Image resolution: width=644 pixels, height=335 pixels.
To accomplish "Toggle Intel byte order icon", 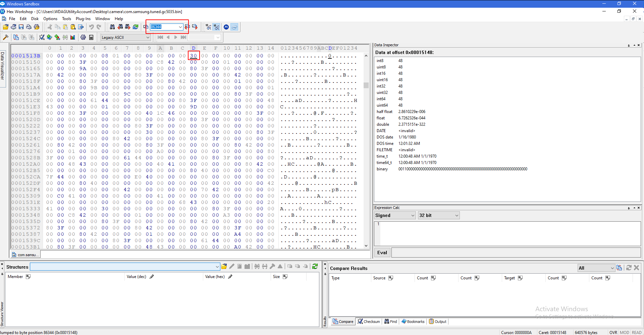I will point(234,27).
